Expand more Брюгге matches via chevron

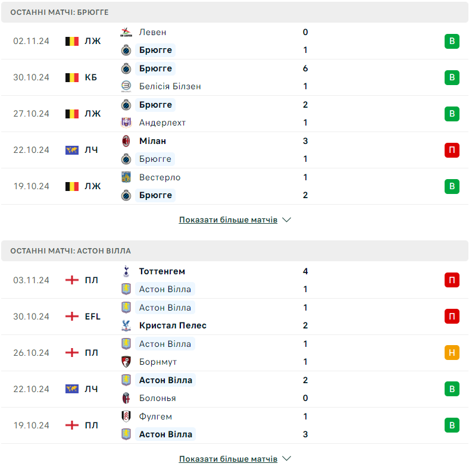click(x=287, y=220)
